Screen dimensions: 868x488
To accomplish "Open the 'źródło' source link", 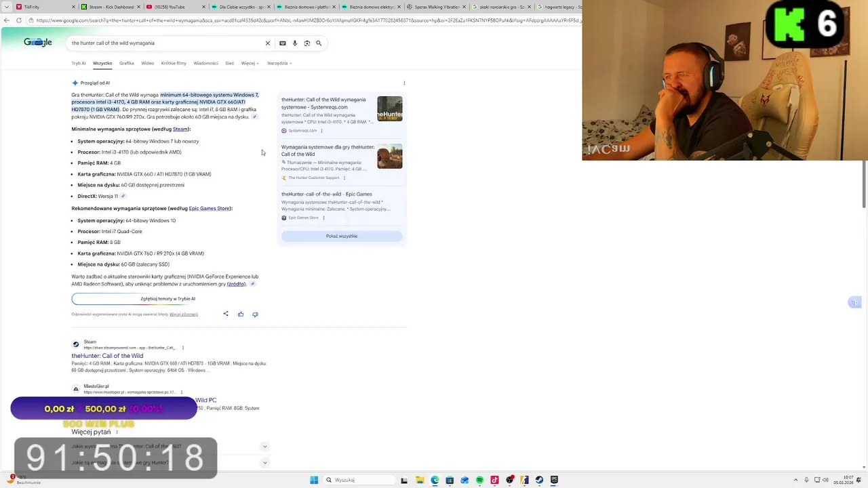I will tap(236, 284).
